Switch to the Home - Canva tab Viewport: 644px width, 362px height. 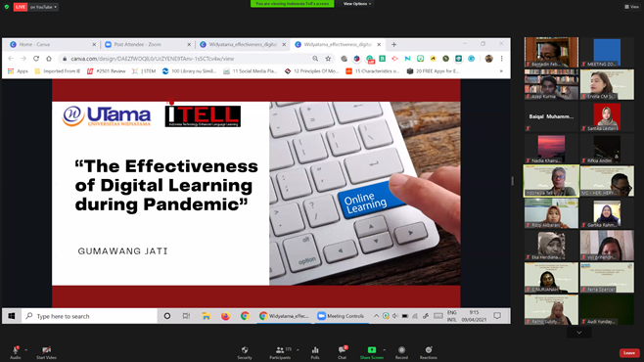click(52, 44)
